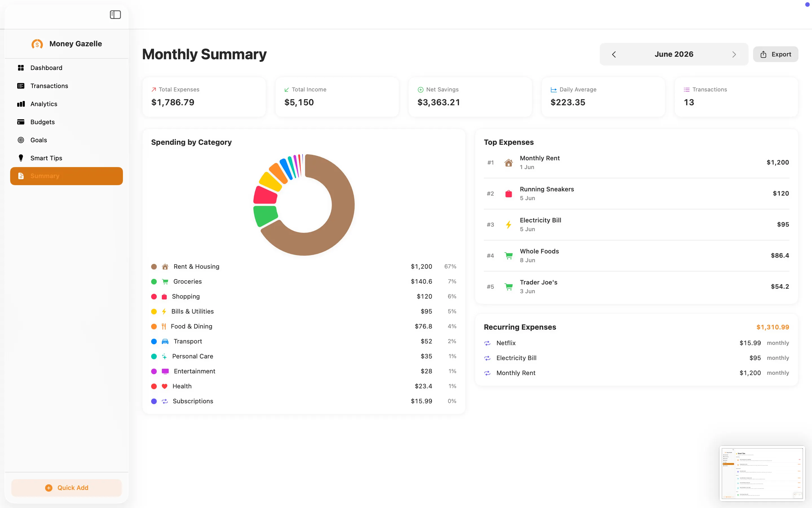Click the Netflix recurring expense name

(x=506, y=343)
